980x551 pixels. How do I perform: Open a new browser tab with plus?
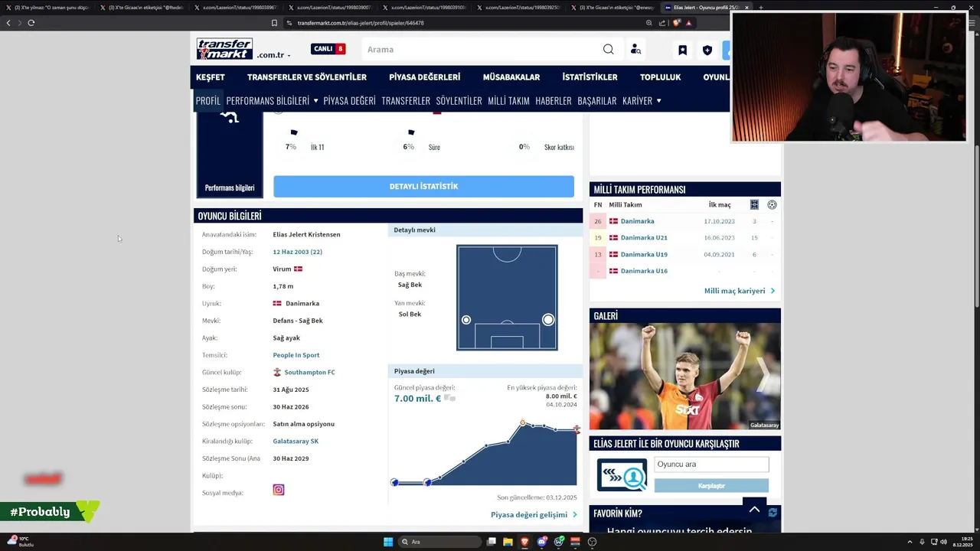760,8
